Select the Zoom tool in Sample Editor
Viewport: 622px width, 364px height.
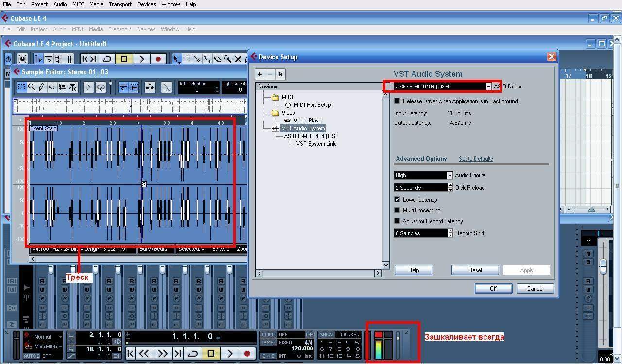(32, 87)
